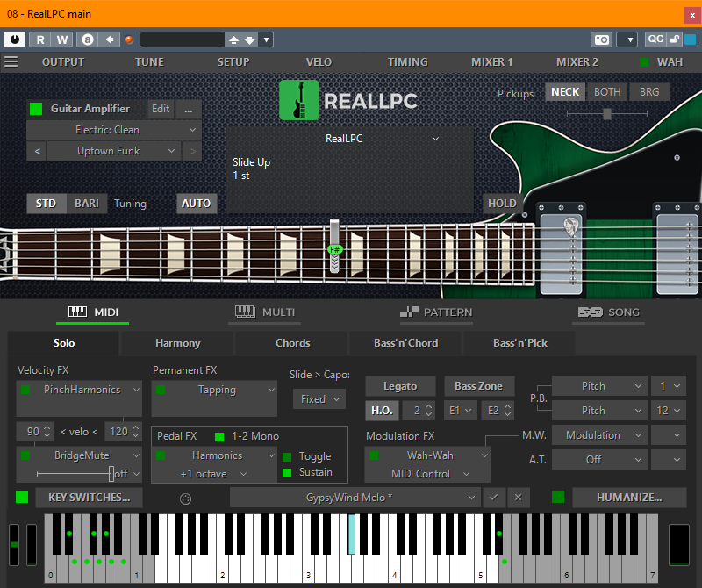702x588 pixels.
Task: Click the left arrow icon in host toolbar
Action: click(x=109, y=39)
